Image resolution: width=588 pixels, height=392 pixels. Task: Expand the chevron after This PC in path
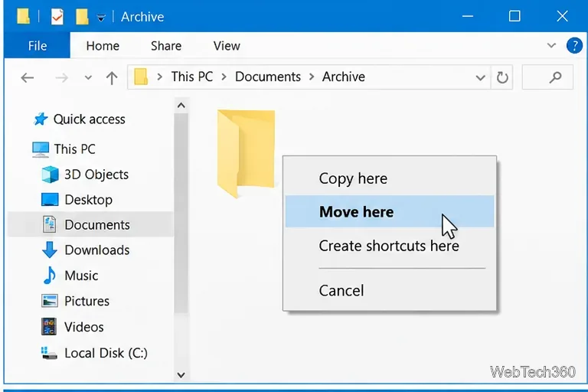coord(224,77)
